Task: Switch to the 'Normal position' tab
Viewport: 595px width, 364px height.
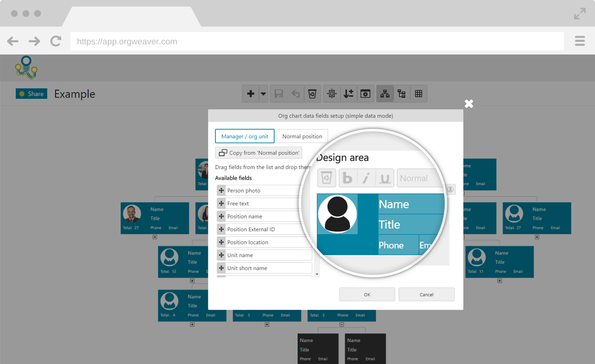Action: (x=302, y=136)
